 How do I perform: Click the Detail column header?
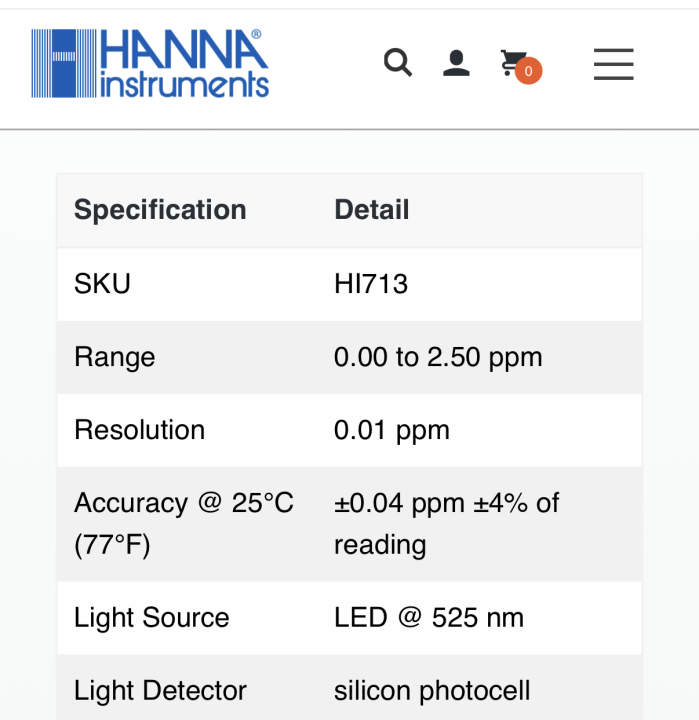pos(372,210)
